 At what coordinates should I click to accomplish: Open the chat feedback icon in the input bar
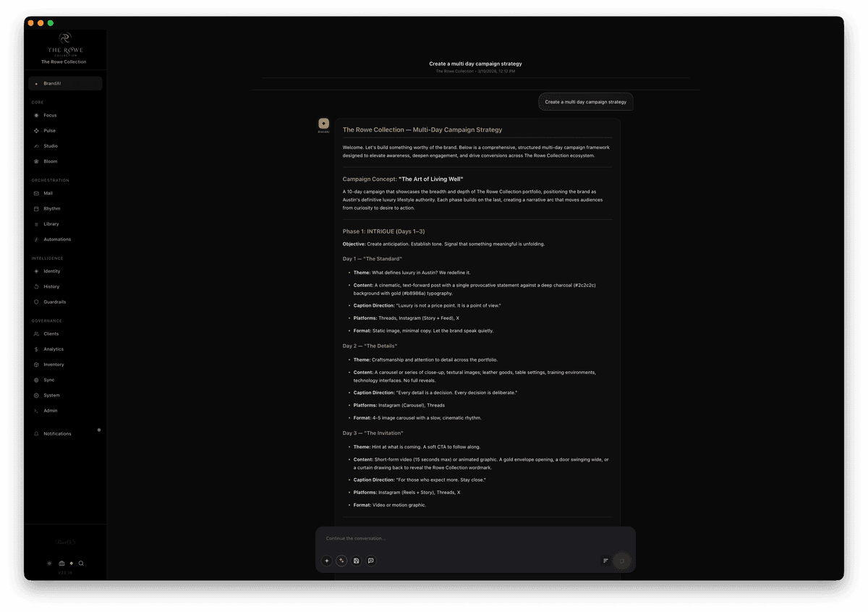(x=371, y=561)
